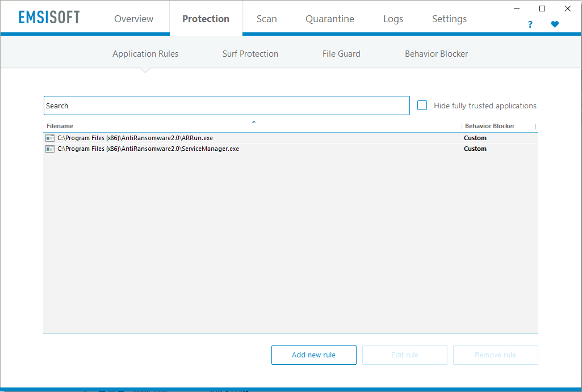The width and height of the screenshot is (582, 392).
Task: Maximize the Emsisoft window
Action: [542, 9]
